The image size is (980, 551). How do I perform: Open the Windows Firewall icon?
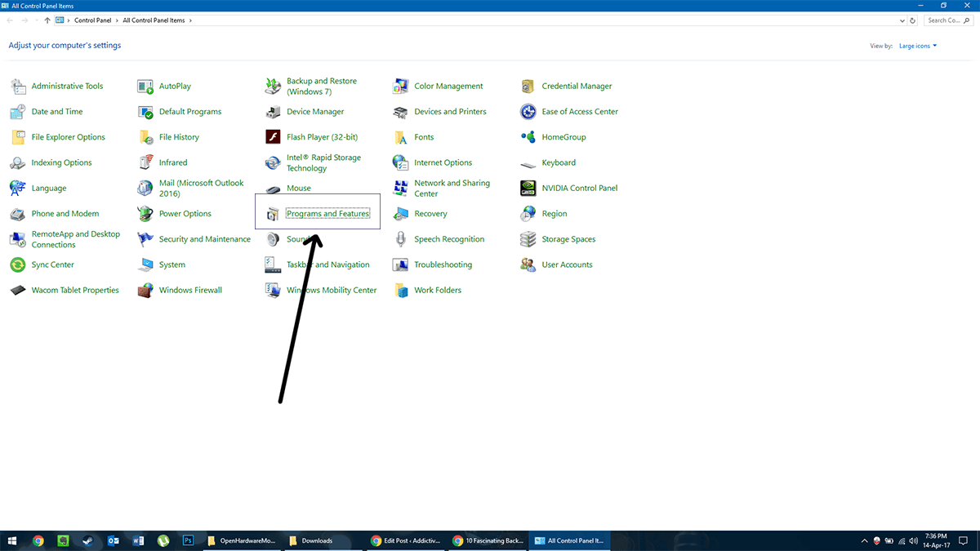pyautogui.click(x=145, y=290)
